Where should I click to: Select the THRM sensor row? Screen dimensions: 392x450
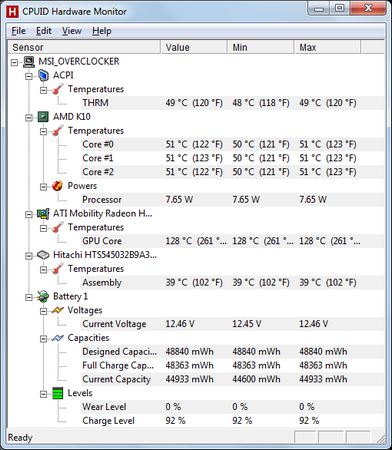coord(232,103)
